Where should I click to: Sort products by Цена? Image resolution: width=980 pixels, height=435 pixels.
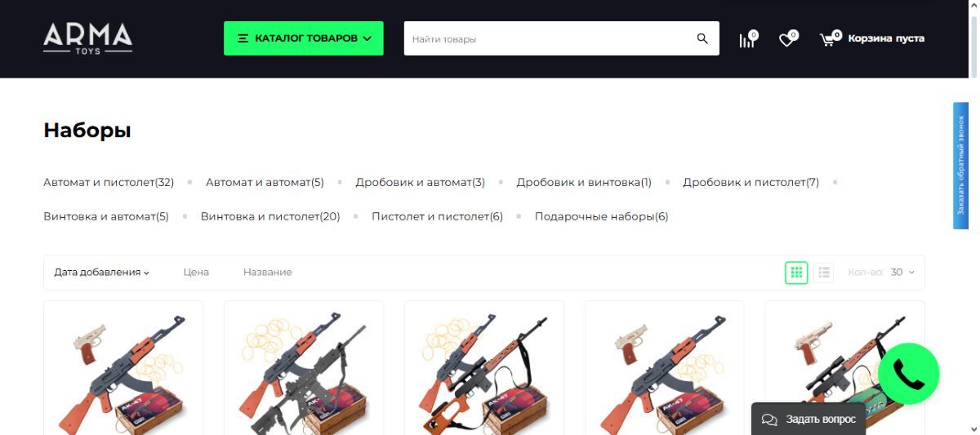point(196,273)
